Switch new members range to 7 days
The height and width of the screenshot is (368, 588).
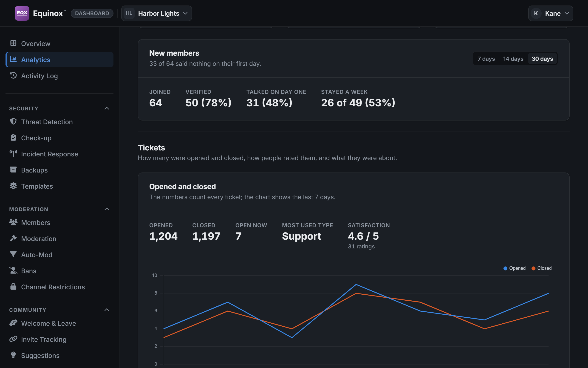486,59
